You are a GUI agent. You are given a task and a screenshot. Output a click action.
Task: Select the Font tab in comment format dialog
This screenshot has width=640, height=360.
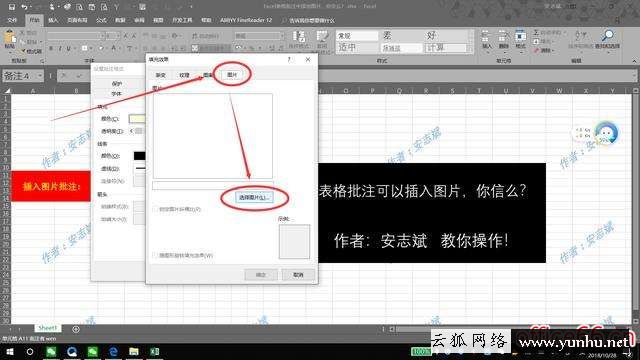click(x=117, y=94)
